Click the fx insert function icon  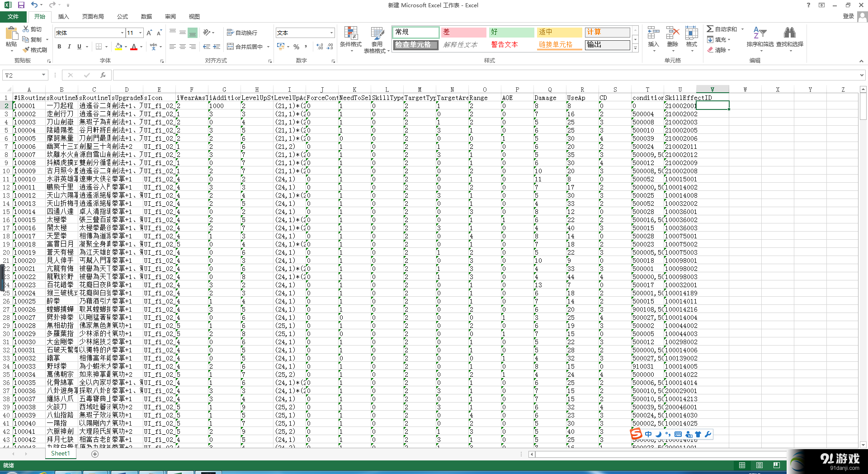click(x=103, y=75)
